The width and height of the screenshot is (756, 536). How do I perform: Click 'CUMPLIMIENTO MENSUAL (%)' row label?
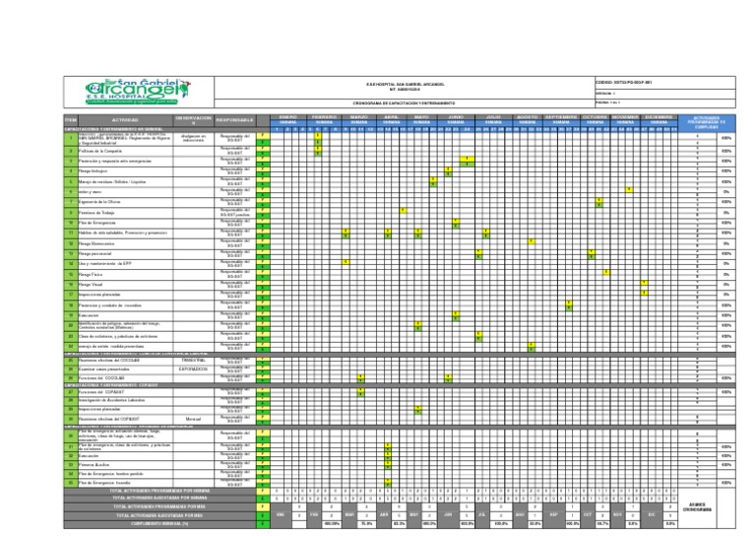pos(160,524)
